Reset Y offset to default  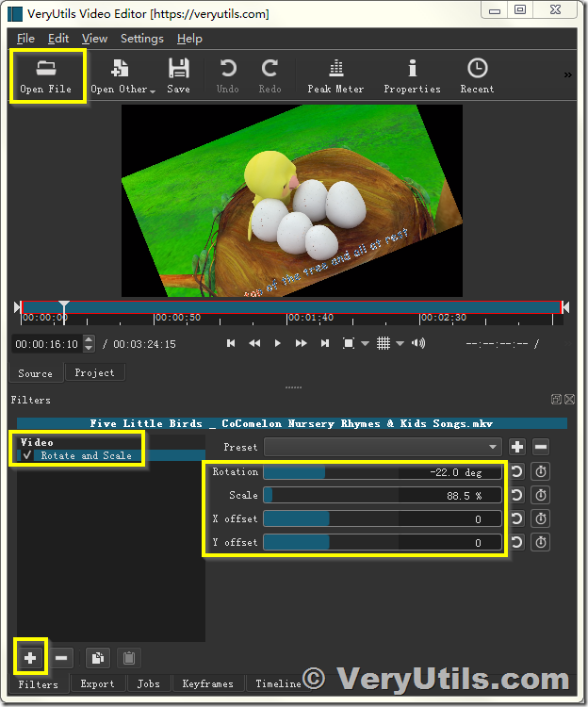tap(516, 542)
